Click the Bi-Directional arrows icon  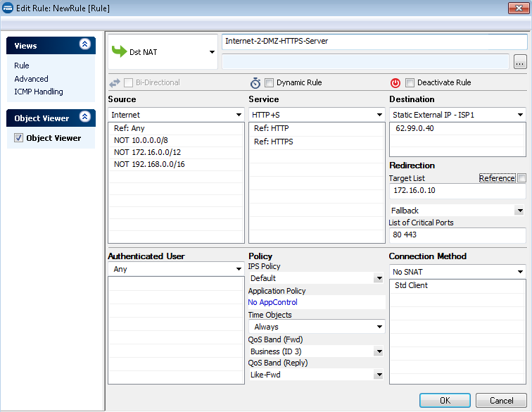115,82
